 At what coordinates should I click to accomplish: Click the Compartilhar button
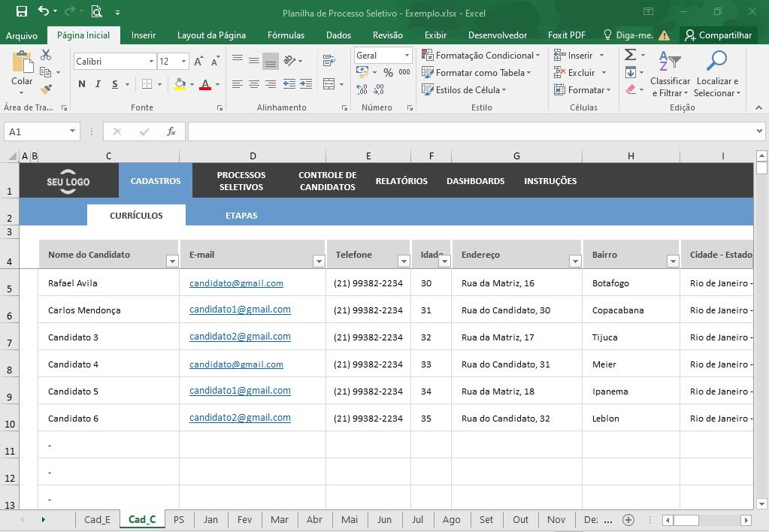719,35
